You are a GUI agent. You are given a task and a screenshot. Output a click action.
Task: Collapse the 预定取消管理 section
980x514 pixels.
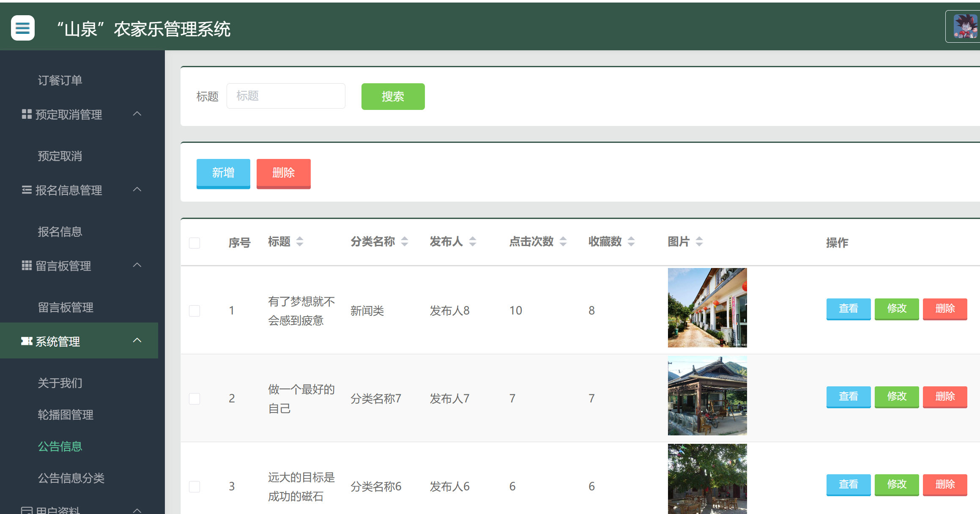(137, 113)
